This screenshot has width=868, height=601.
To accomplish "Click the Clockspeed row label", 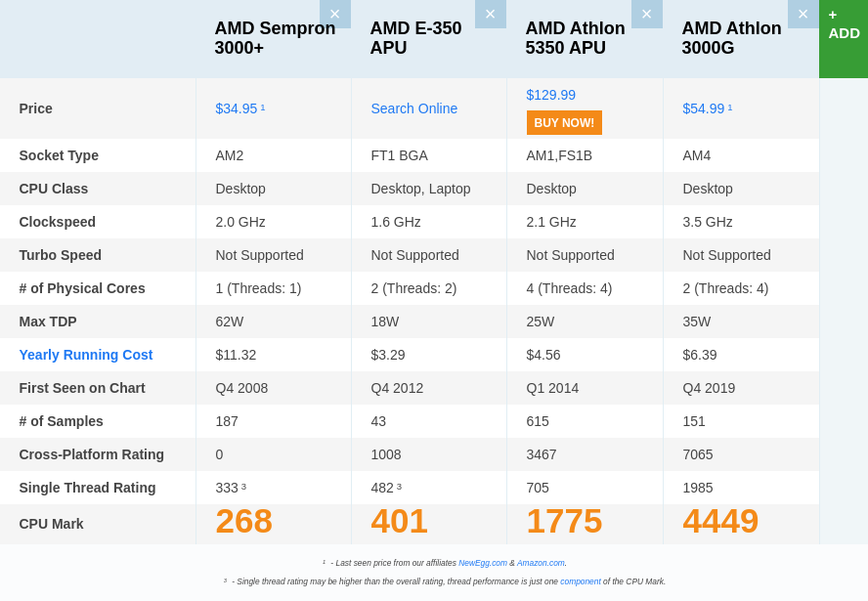I will (58, 222).
